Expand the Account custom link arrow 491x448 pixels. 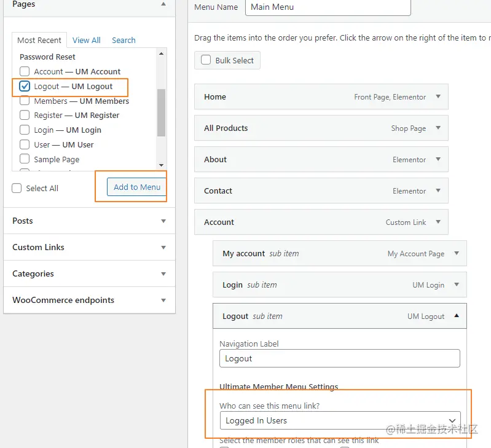pos(438,222)
